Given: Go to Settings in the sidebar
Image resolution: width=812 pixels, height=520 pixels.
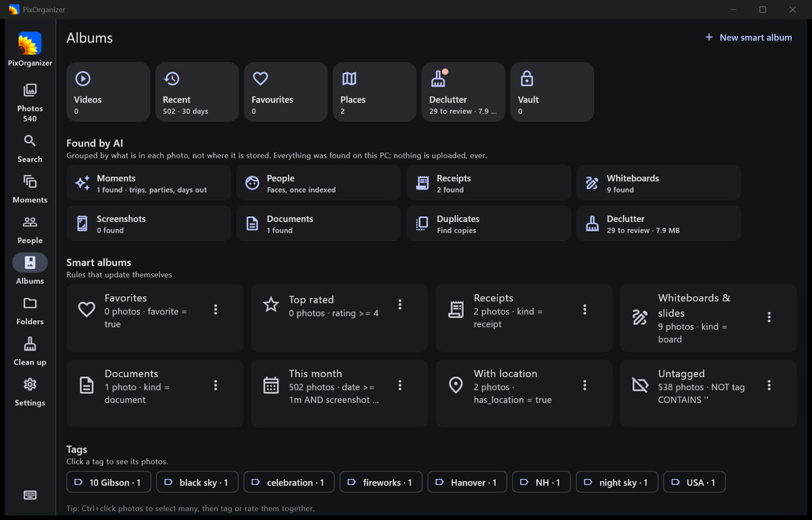Looking at the screenshot, I should pyautogui.click(x=30, y=392).
